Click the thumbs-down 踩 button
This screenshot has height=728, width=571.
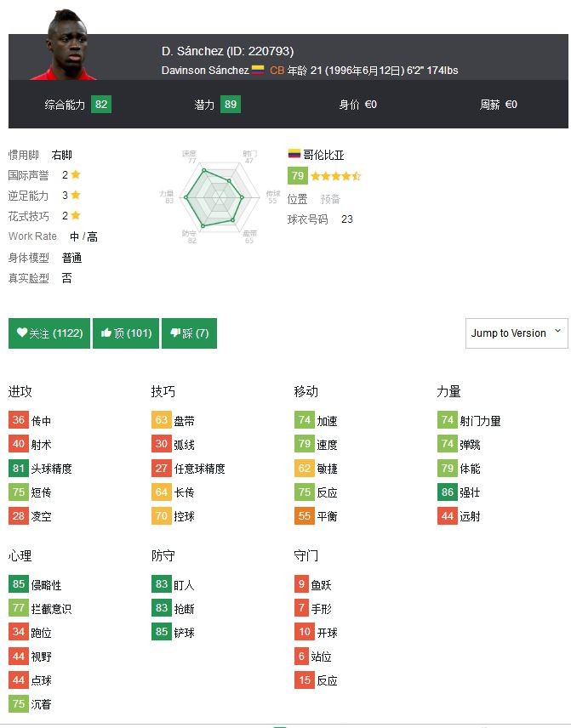pos(189,333)
